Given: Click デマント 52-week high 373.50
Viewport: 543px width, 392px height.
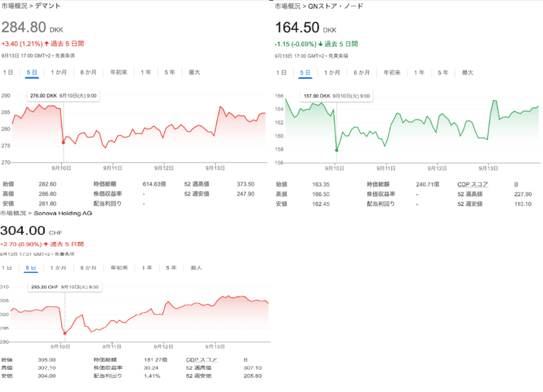Looking at the screenshot, I should click(245, 184).
